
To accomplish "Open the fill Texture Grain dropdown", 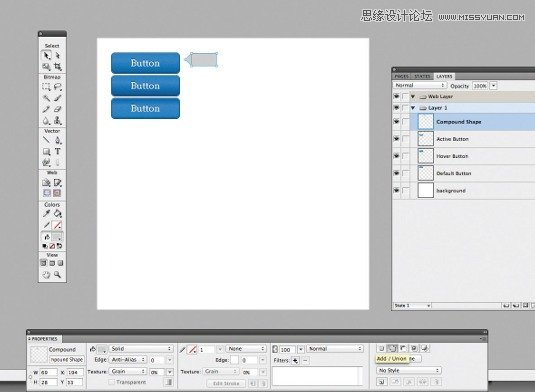I will click(x=128, y=371).
